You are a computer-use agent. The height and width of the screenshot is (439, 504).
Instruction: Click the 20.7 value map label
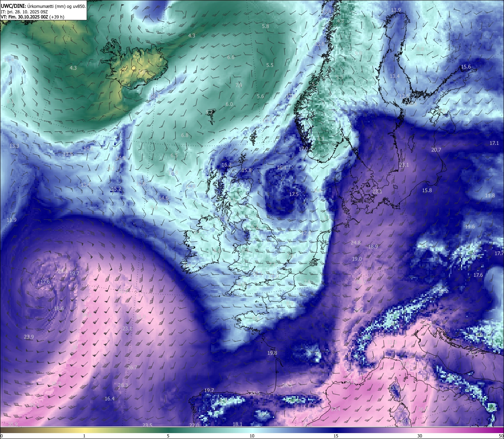[x=436, y=150]
